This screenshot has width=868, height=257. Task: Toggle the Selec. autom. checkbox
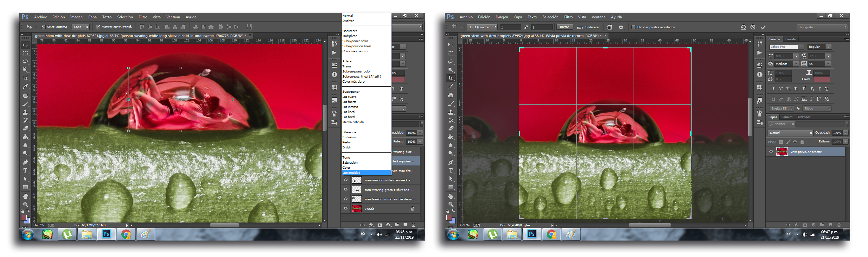tap(43, 27)
